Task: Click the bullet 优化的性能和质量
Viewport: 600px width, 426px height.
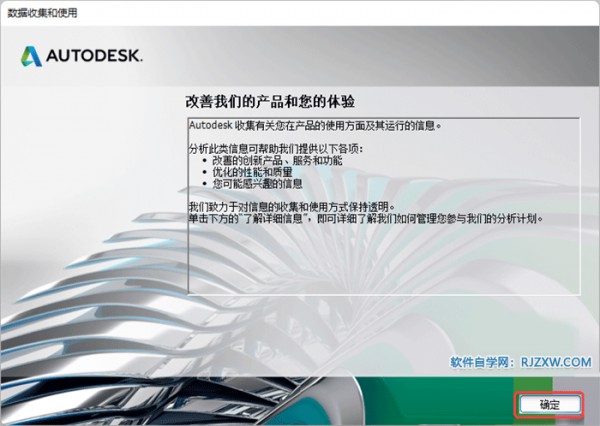Action: pos(252,172)
